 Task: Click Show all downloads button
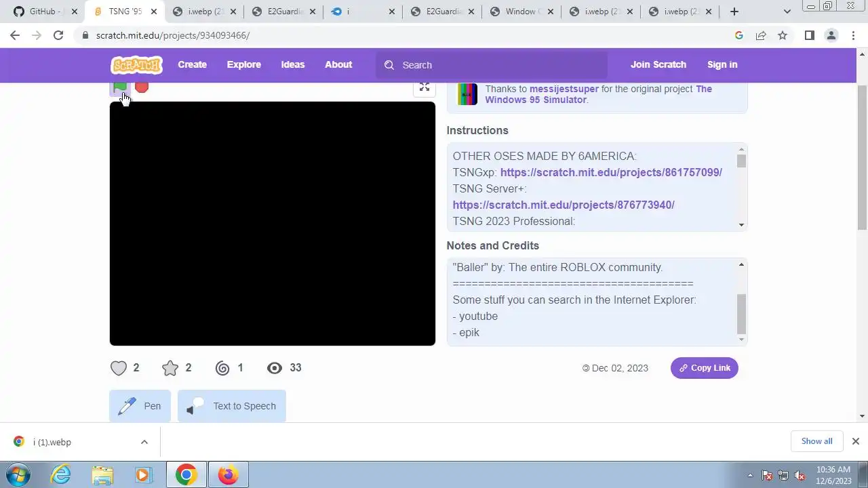click(816, 441)
